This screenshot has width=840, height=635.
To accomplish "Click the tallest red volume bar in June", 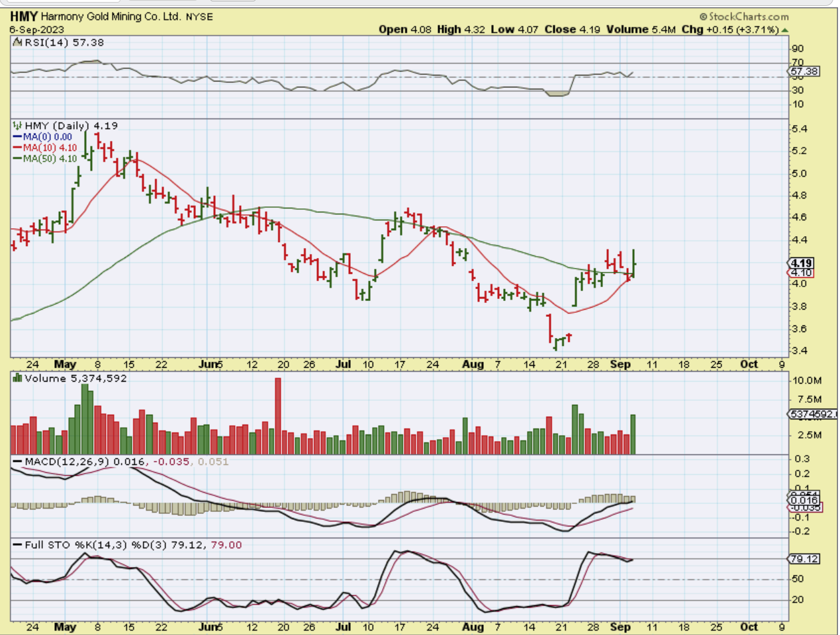I will pyautogui.click(x=278, y=415).
